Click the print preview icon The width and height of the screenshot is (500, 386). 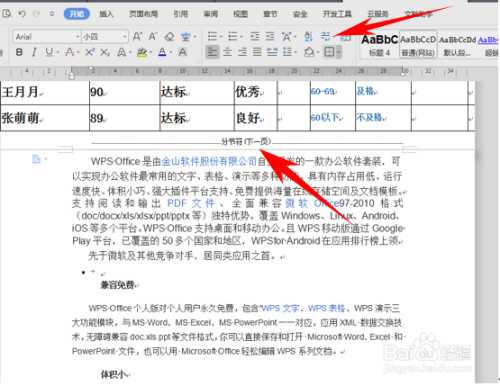tap(7, 14)
